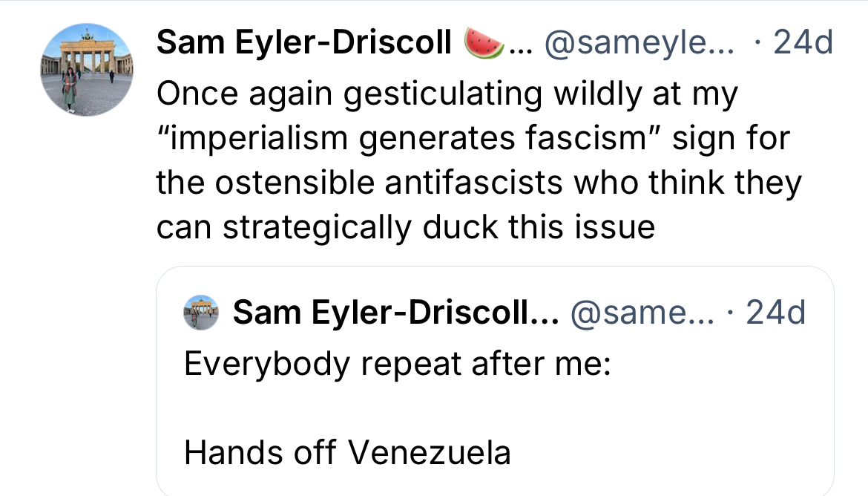The height and width of the screenshot is (496, 868).
Task: Click the watermelon emoji beside the display name
Action: coord(484,45)
